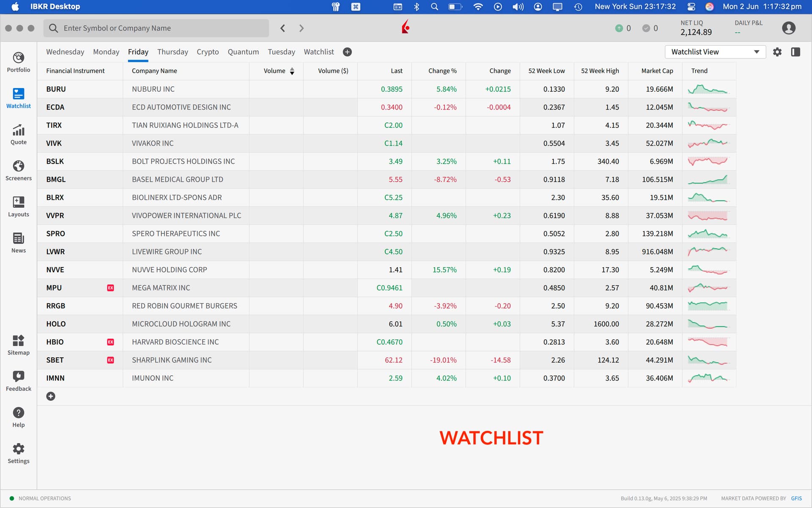Toggle the side panel layout icon
The width and height of the screenshot is (812, 508).
click(x=796, y=52)
